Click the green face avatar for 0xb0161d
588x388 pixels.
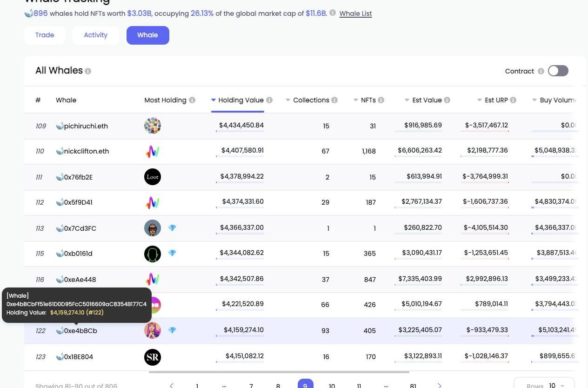pos(153,254)
